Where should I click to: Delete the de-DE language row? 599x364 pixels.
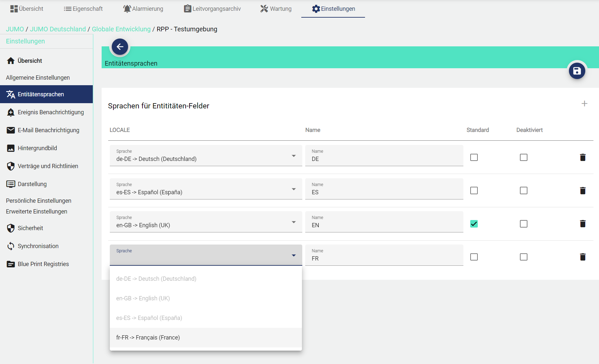[582, 157]
